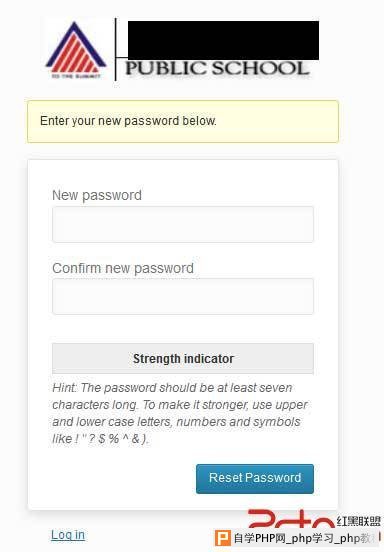Click the symbols list '! " ? $ % ^ &' in the hint

click(x=107, y=439)
